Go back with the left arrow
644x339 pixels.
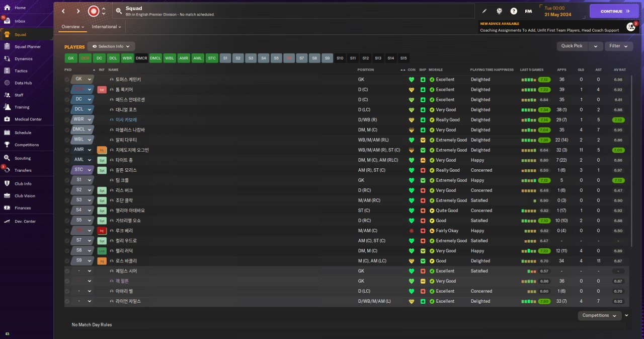click(x=63, y=11)
